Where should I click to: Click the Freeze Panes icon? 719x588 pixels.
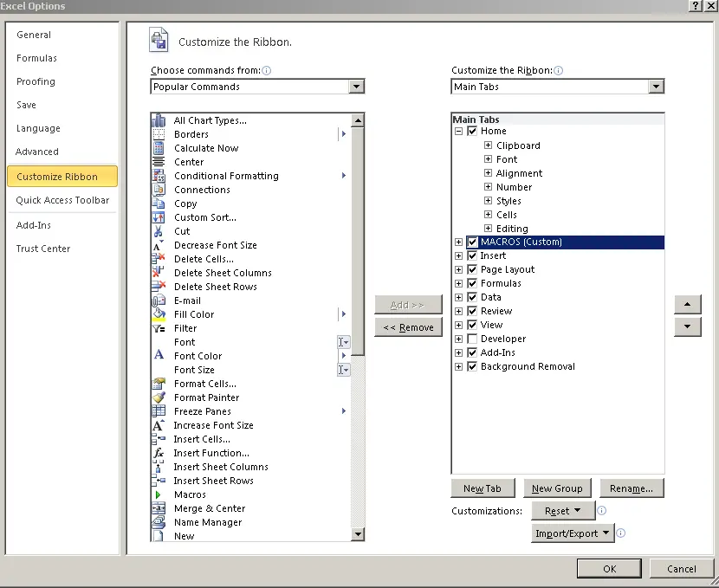[x=159, y=411]
